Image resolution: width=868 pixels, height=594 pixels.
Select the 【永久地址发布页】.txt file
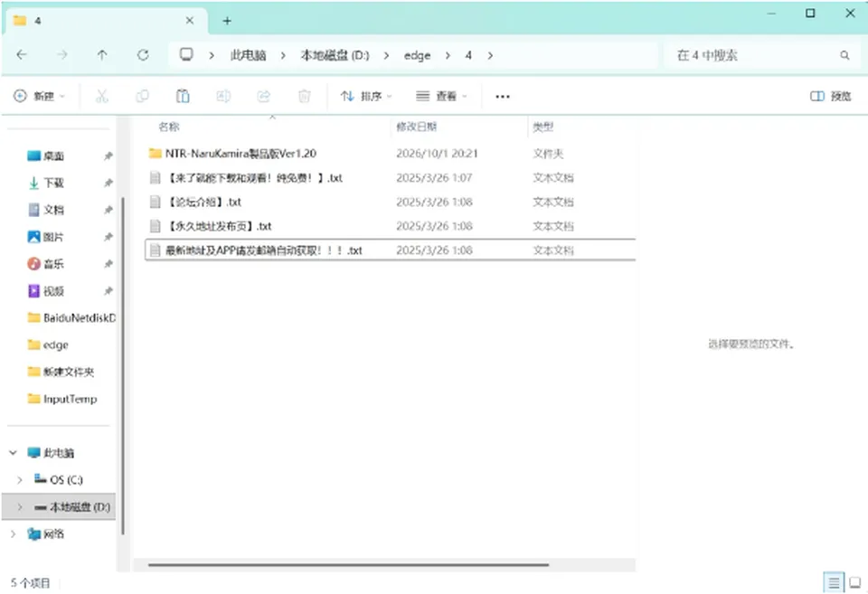pyautogui.click(x=391, y=226)
